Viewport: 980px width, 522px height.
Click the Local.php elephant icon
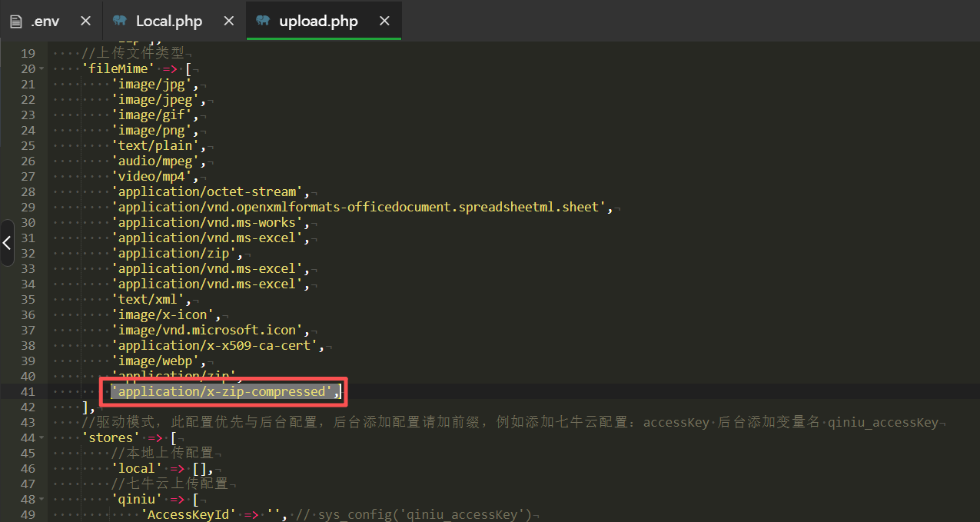pyautogui.click(x=119, y=21)
